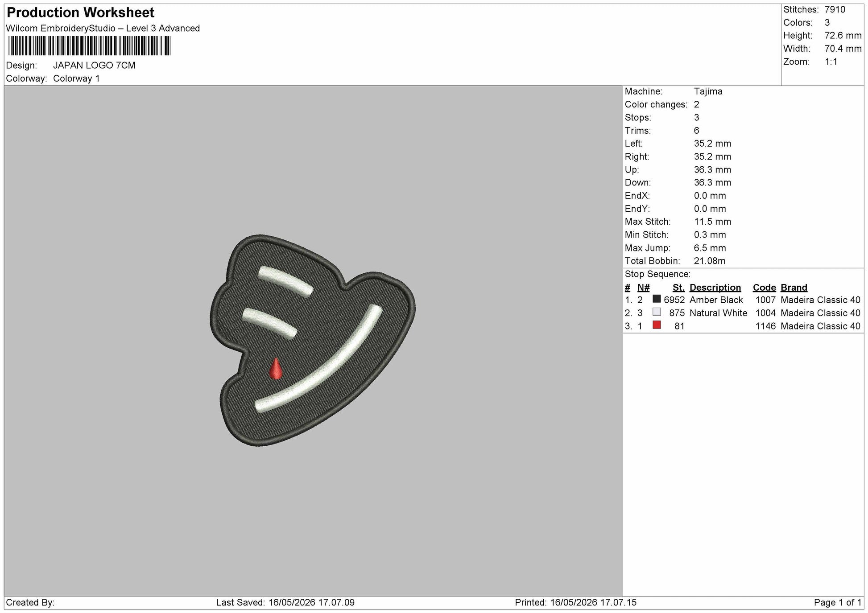Click stitch count "81" in stop sequence
The width and height of the screenshot is (868, 613).
click(x=679, y=326)
